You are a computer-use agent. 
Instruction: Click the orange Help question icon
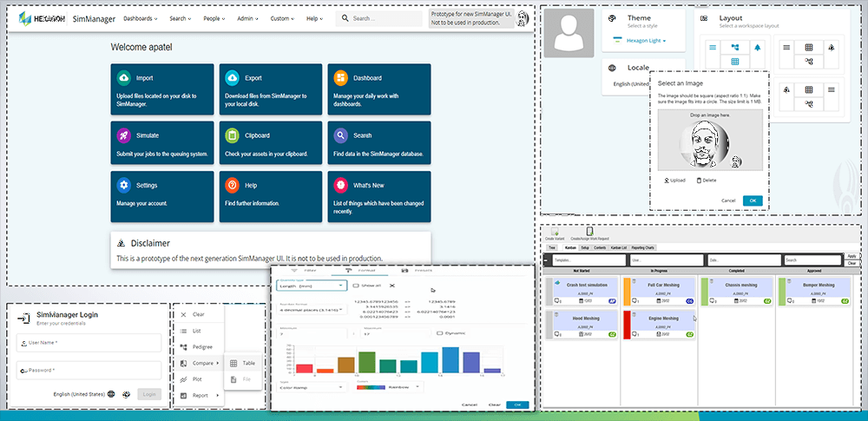coord(232,185)
